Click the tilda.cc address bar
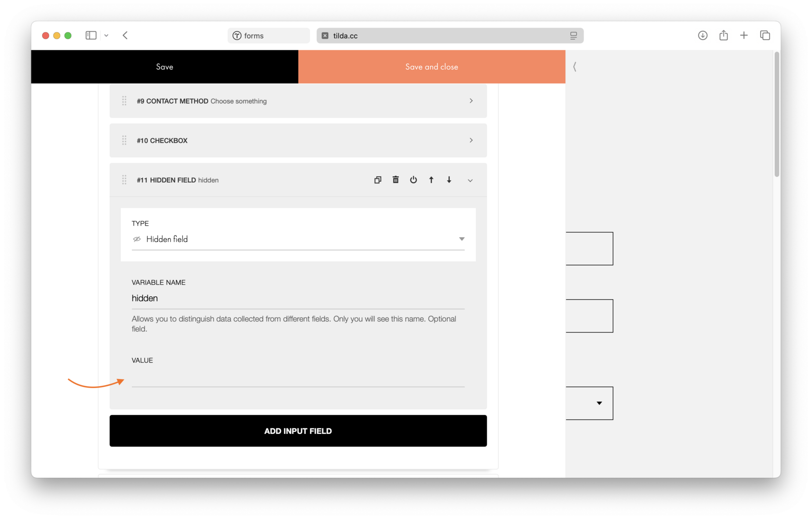Viewport: 812px width, 519px height. tap(450, 36)
